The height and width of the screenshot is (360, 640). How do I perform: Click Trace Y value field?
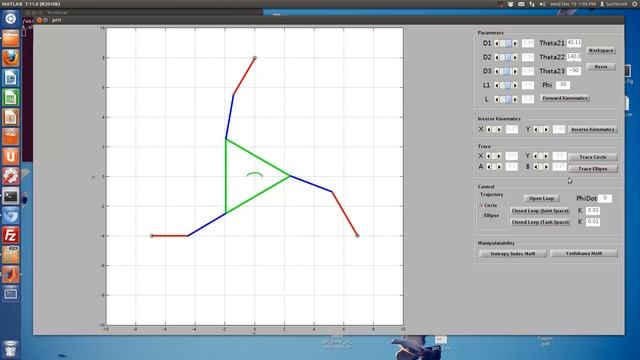559,156
